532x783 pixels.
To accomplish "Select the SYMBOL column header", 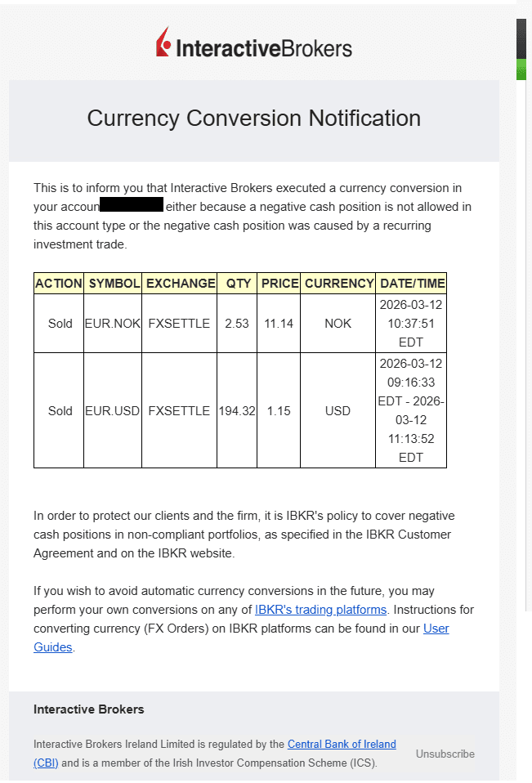I will point(113,284).
